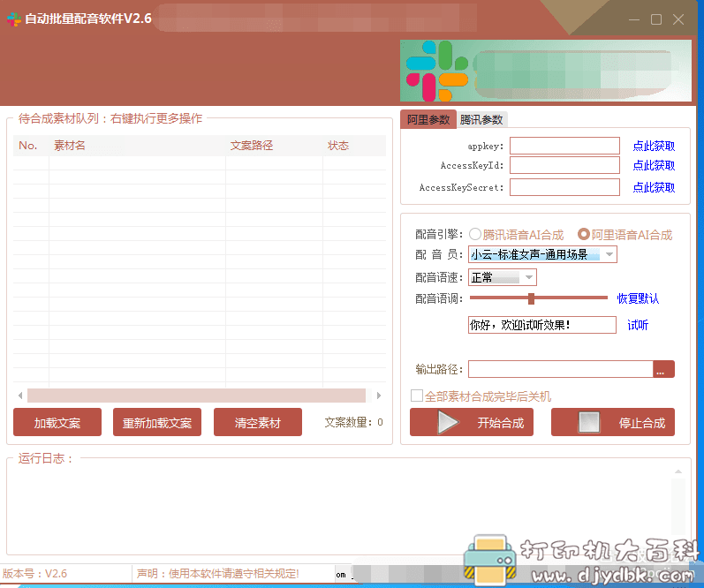Image resolution: width=704 pixels, height=588 pixels.
Task: Click 点此获取 link next to appkey
Action: click(x=654, y=146)
